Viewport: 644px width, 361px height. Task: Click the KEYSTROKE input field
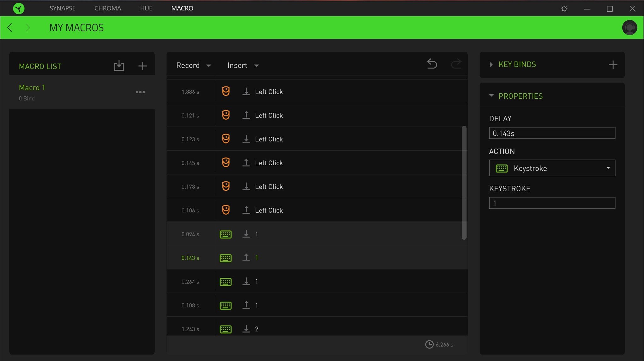click(552, 203)
